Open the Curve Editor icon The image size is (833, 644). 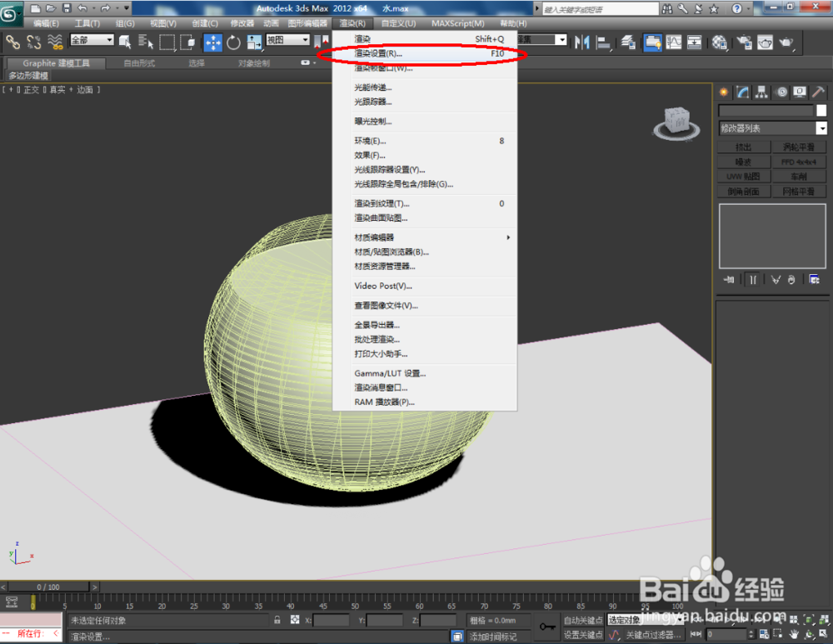tap(674, 42)
